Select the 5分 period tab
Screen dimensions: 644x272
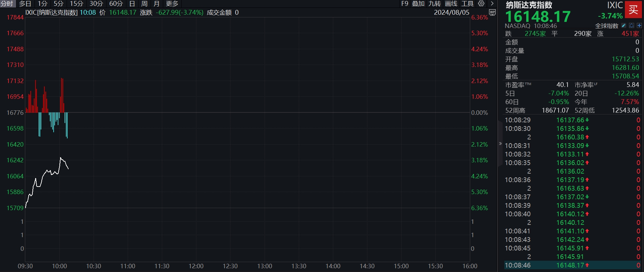(x=59, y=4)
